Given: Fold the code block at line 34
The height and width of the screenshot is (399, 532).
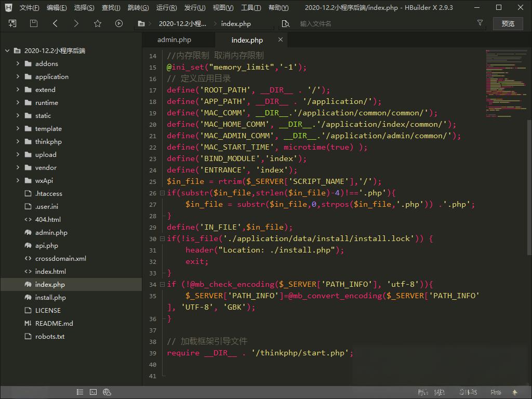Looking at the screenshot, I should [162, 284].
